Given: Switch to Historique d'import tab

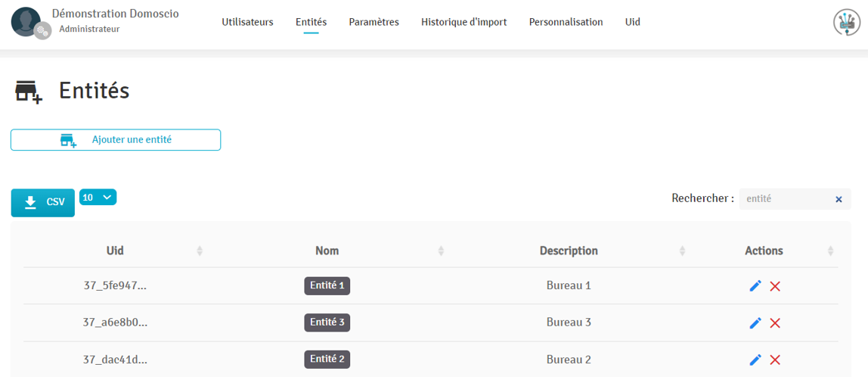Looking at the screenshot, I should tap(463, 22).
